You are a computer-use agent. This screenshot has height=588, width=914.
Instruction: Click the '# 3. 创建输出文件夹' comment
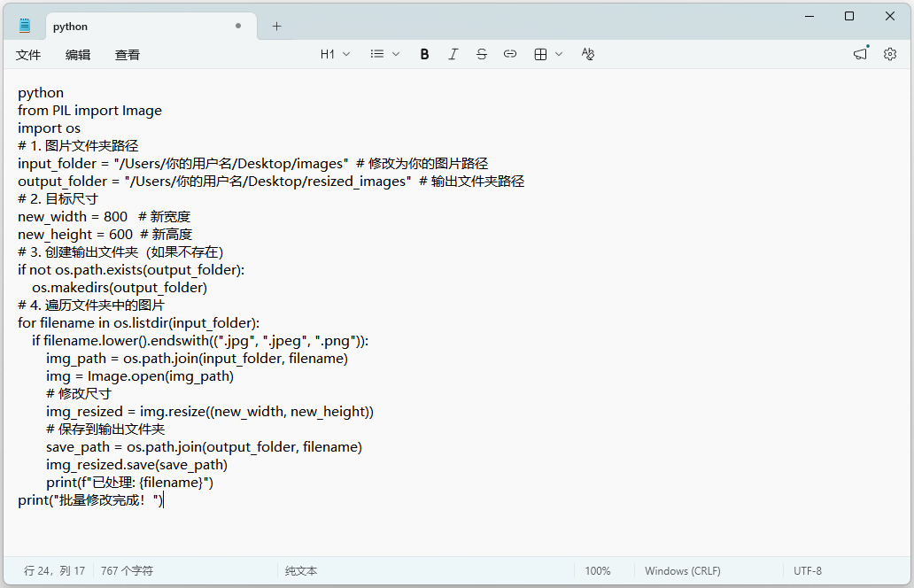[x=120, y=252]
